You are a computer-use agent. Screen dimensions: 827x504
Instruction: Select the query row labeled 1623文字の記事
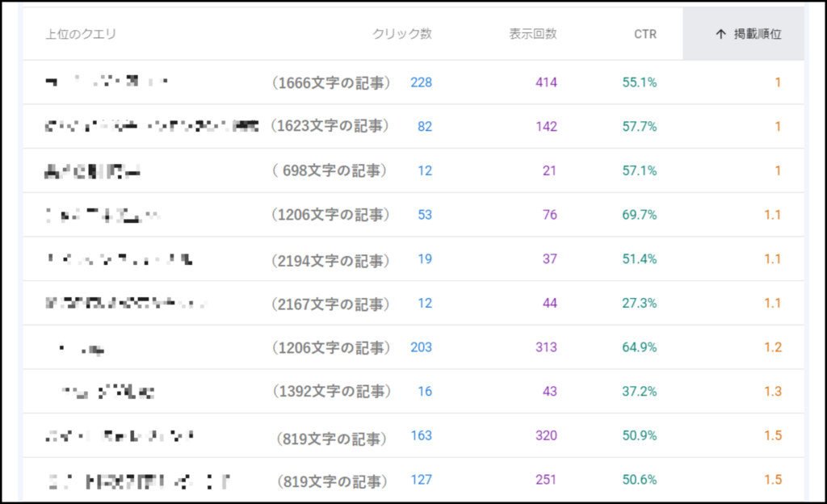[x=330, y=126]
